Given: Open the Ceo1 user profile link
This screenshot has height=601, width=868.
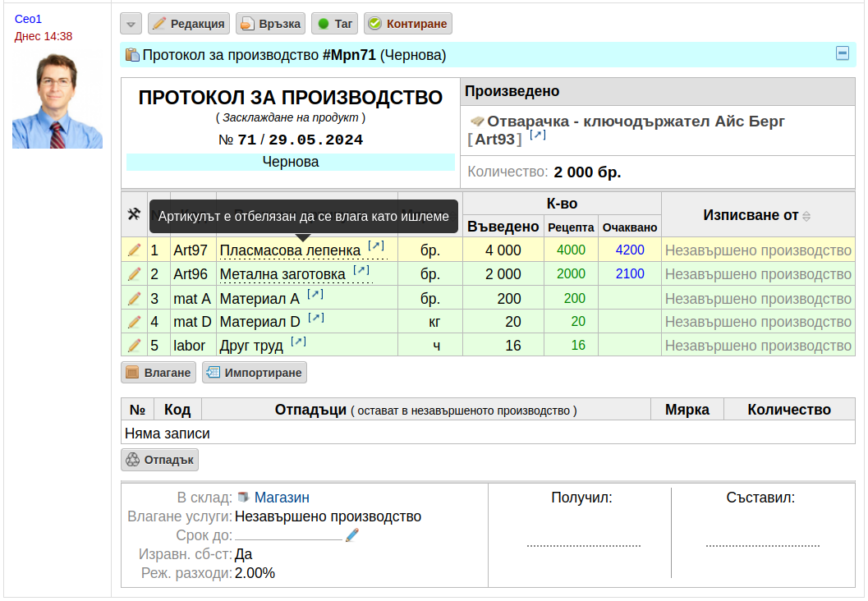Looking at the screenshot, I should tap(28, 19).
